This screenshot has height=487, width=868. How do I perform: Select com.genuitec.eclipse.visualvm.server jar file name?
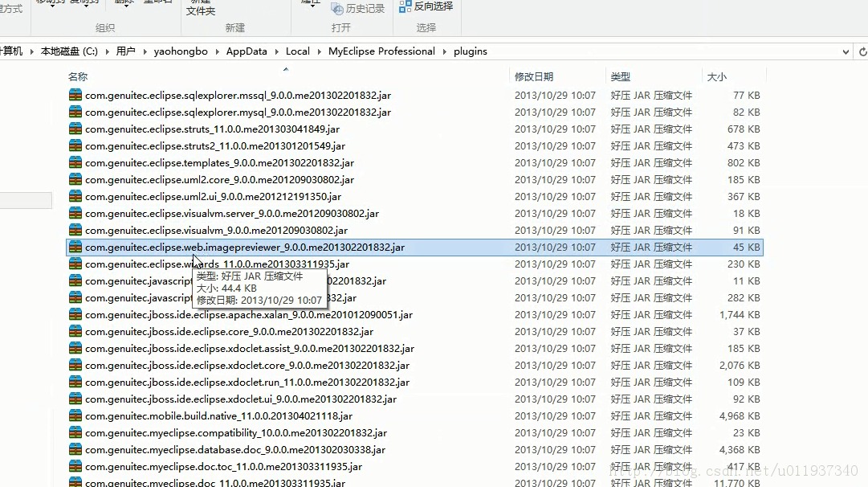tap(232, 213)
